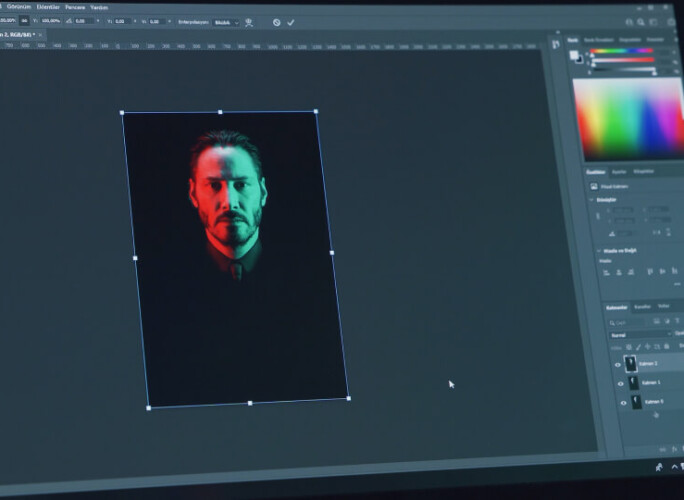Commit the transform with the checkmark icon
684x500 pixels.
coord(291,21)
